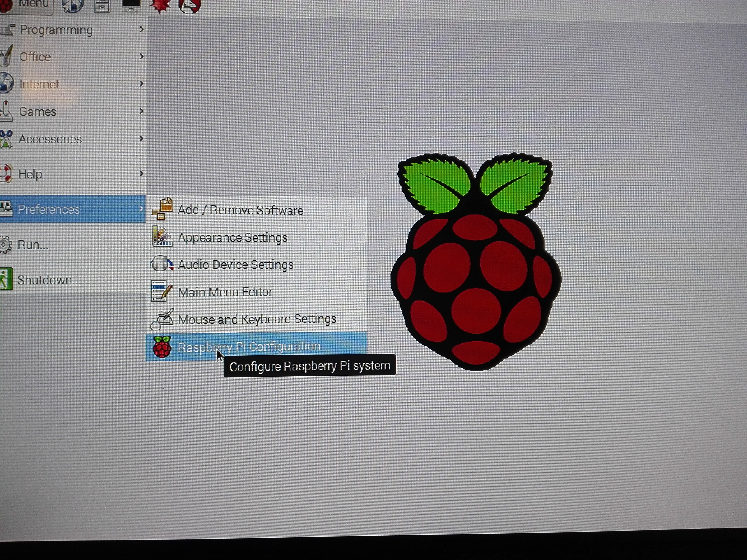This screenshot has height=560, width=747.
Task: Open the Internet menu entry
Action: point(73,84)
